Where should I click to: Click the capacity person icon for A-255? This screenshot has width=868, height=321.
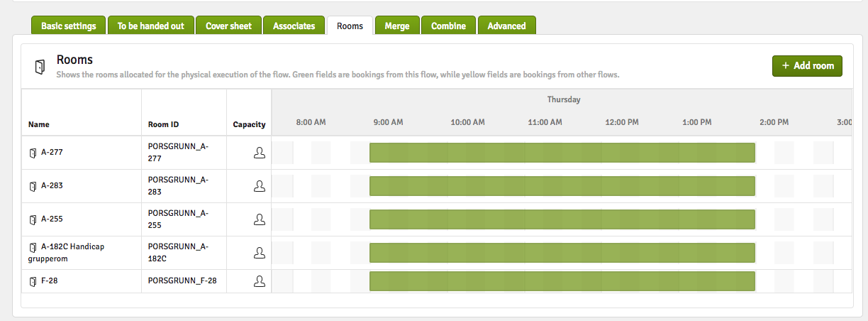(x=260, y=219)
